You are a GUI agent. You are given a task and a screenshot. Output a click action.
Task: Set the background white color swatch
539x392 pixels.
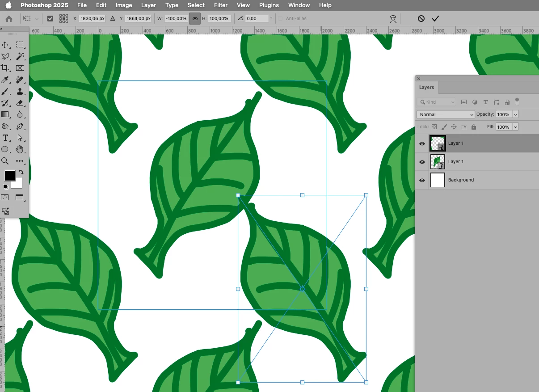click(17, 184)
